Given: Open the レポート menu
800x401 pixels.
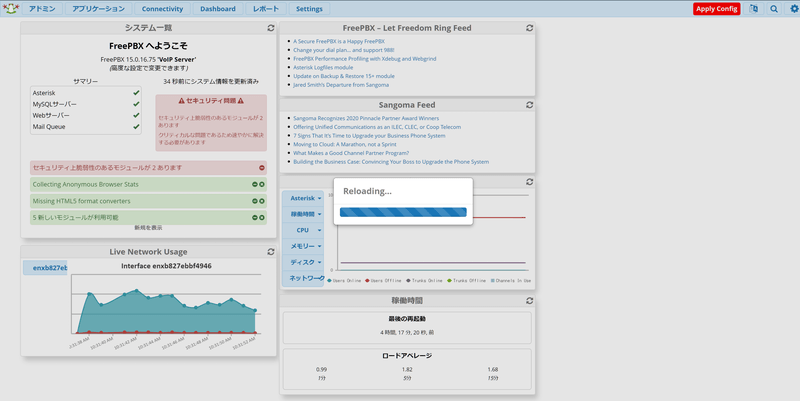Looking at the screenshot, I should (266, 9).
